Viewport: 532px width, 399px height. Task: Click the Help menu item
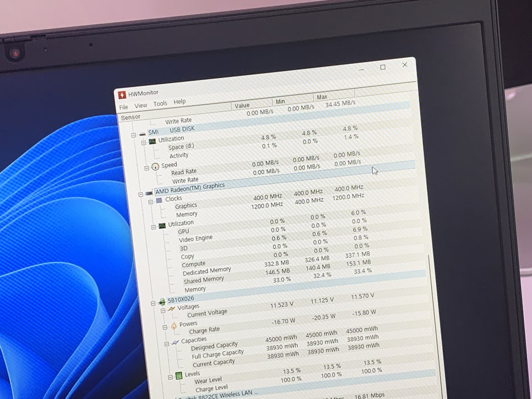tap(180, 102)
